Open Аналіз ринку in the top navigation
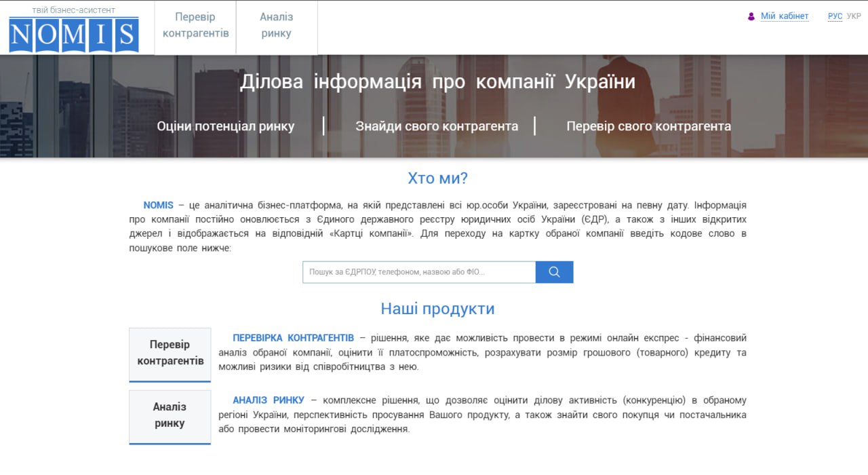868x475 pixels. coord(276,25)
